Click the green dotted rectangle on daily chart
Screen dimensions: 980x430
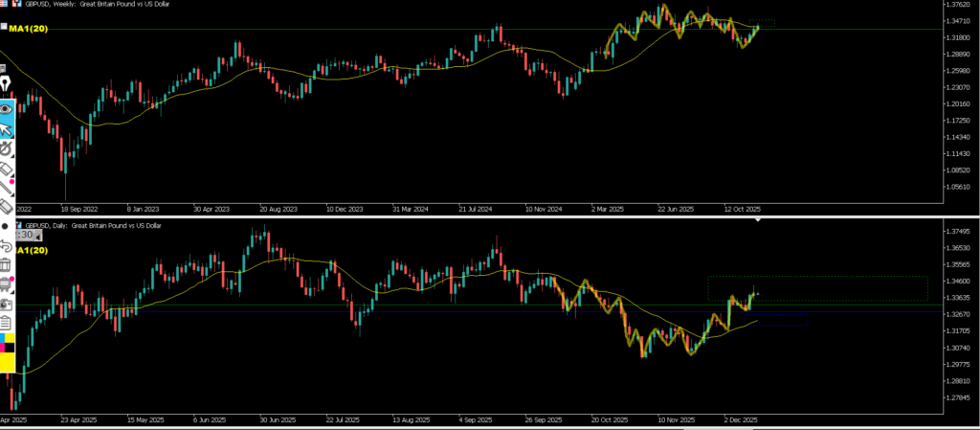(x=817, y=278)
